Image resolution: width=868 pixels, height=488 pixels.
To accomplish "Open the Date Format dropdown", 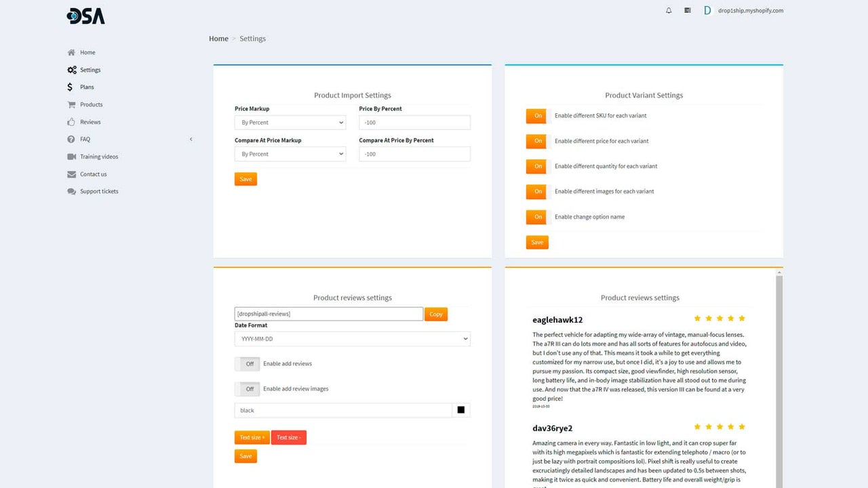I will coord(353,339).
